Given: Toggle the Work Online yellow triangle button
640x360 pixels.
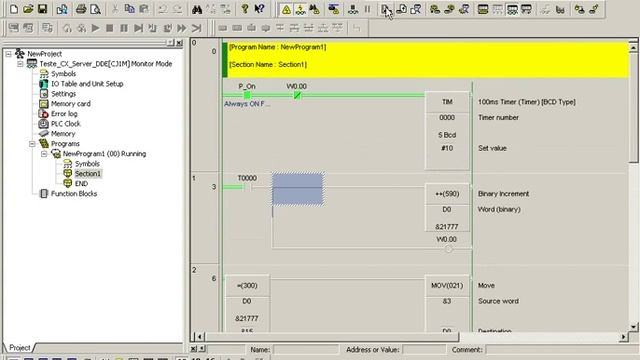Looking at the screenshot, I should coord(286,9).
